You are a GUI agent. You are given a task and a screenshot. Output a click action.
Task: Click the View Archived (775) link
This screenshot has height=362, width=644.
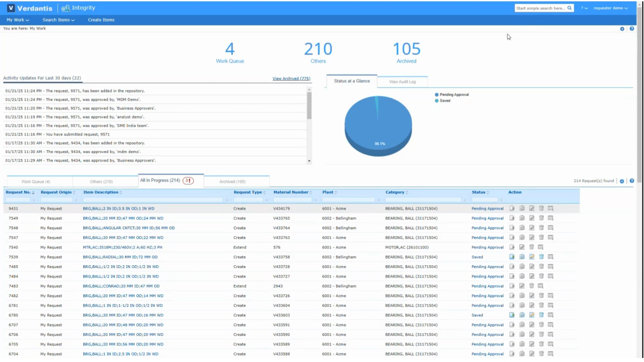point(291,78)
